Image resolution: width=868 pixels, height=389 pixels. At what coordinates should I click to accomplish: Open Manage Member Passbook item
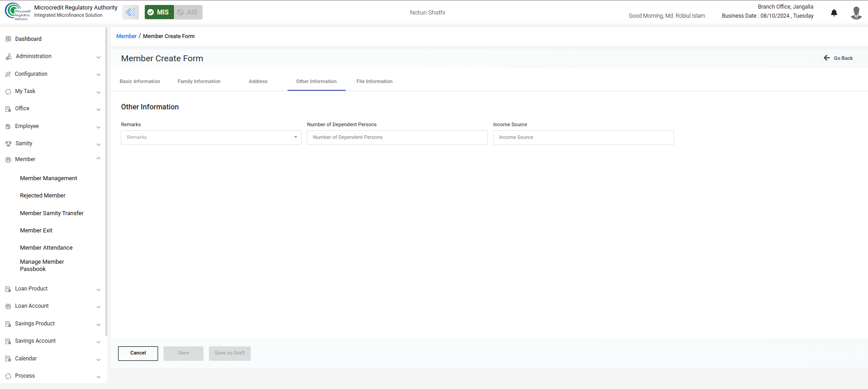point(42,266)
